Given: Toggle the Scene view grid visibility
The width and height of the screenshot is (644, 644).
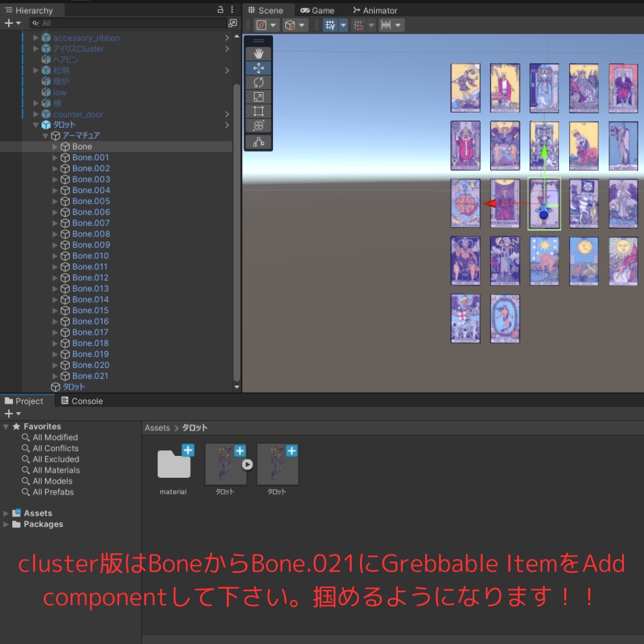Looking at the screenshot, I should click(x=331, y=24).
